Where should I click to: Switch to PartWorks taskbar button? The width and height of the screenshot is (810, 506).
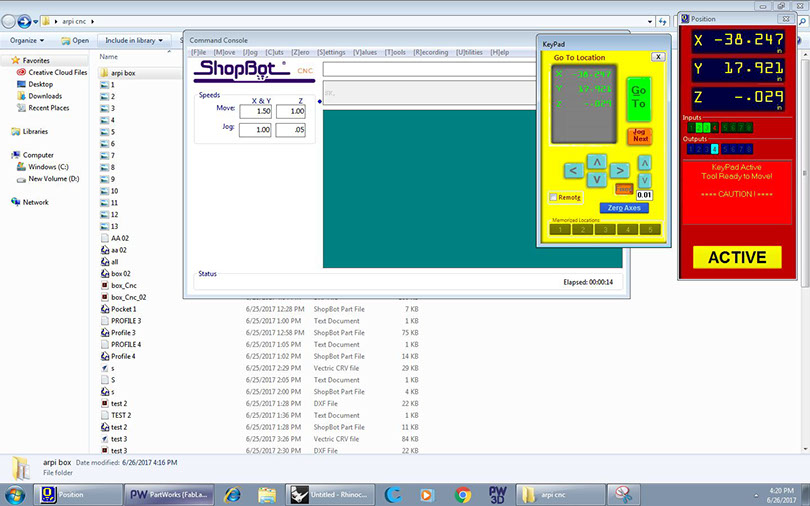coord(168,495)
